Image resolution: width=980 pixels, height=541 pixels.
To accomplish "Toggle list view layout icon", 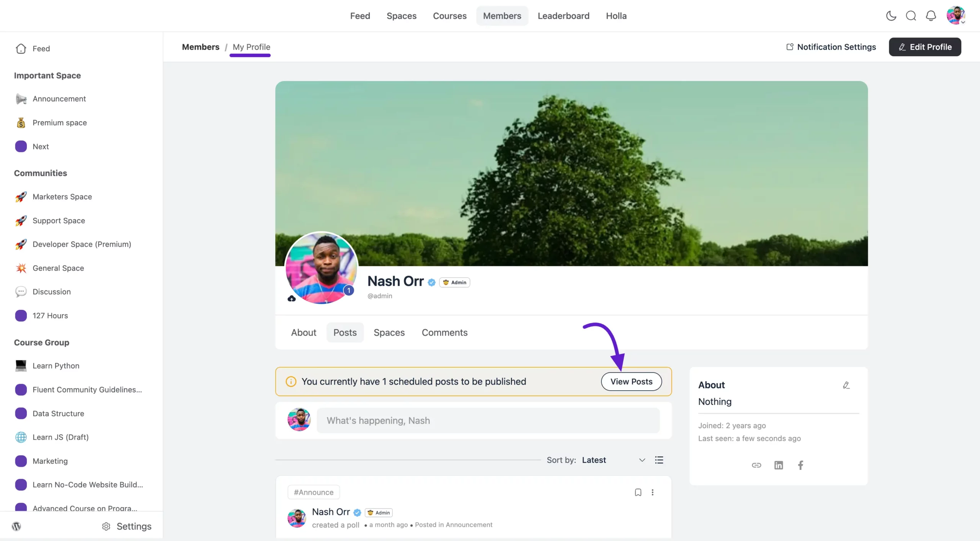I will tap(659, 460).
